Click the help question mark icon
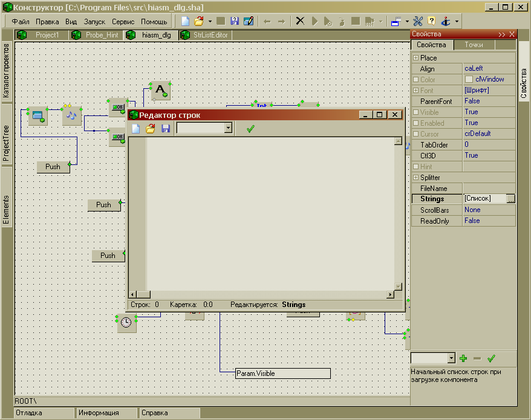The width and height of the screenshot is (531, 420). coord(431,21)
